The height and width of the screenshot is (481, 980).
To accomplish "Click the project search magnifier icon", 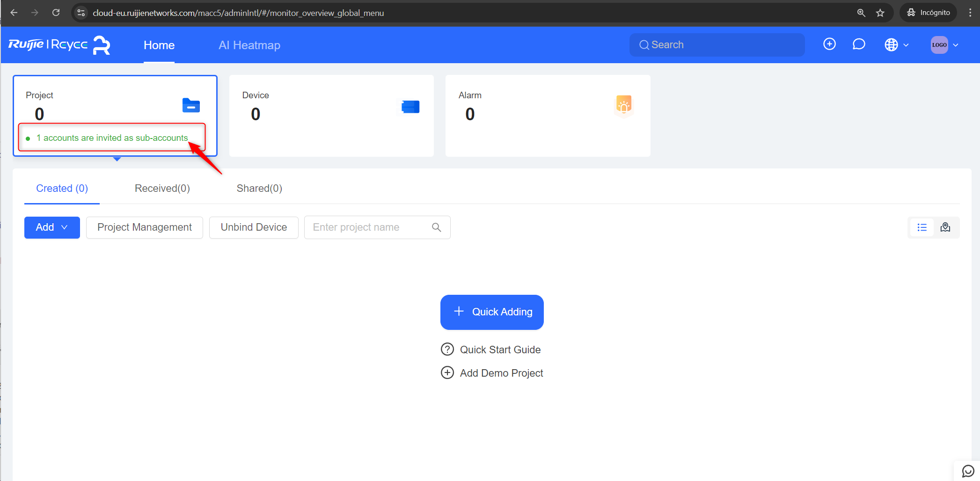I will pos(436,227).
